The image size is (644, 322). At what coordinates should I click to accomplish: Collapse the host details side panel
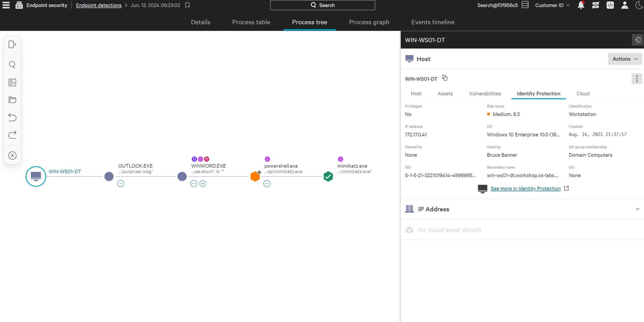click(x=637, y=40)
